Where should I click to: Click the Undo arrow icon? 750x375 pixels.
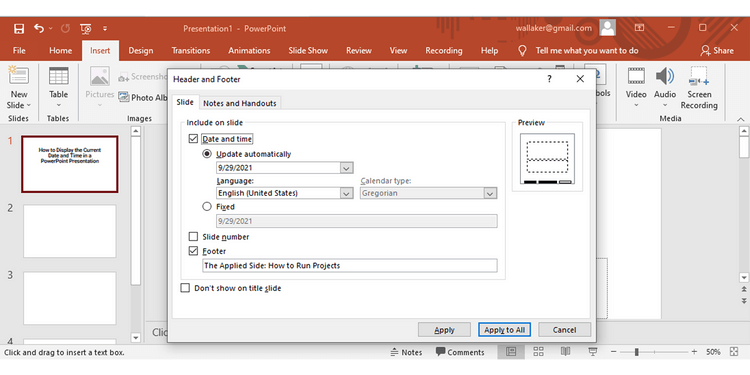39,29
